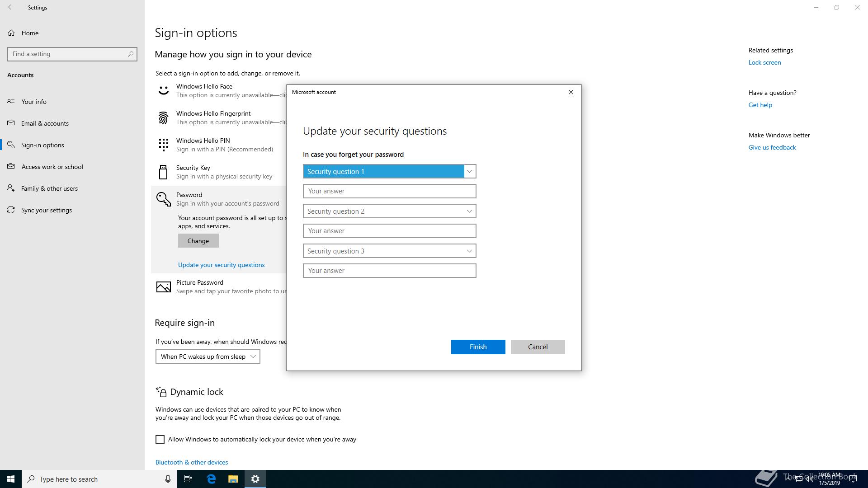Launch Microsoft Edge from taskbar
The image size is (868, 488).
[211, 479]
